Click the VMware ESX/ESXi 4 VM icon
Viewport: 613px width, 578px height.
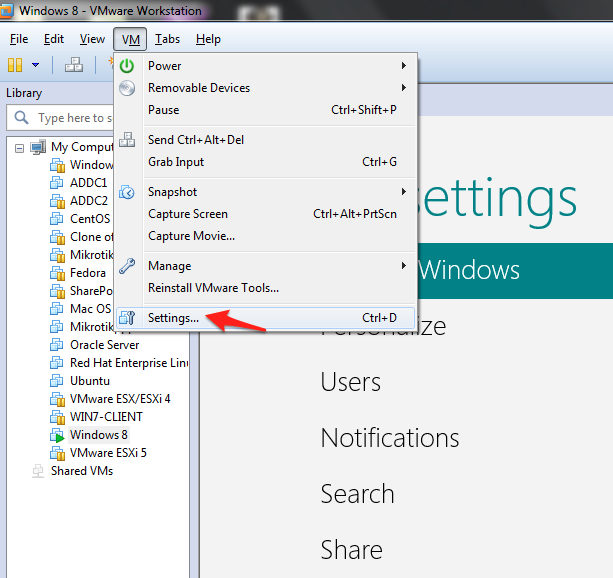57,399
